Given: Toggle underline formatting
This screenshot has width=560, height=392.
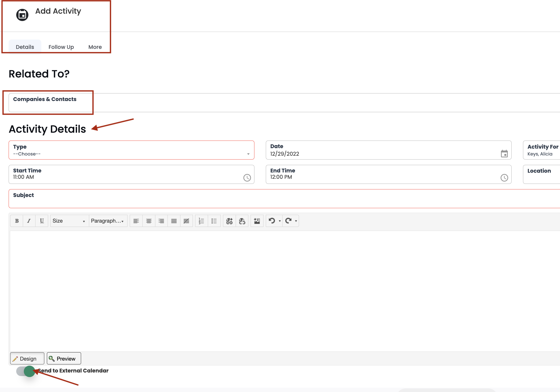Looking at the screenshot, I should point(42,221).
